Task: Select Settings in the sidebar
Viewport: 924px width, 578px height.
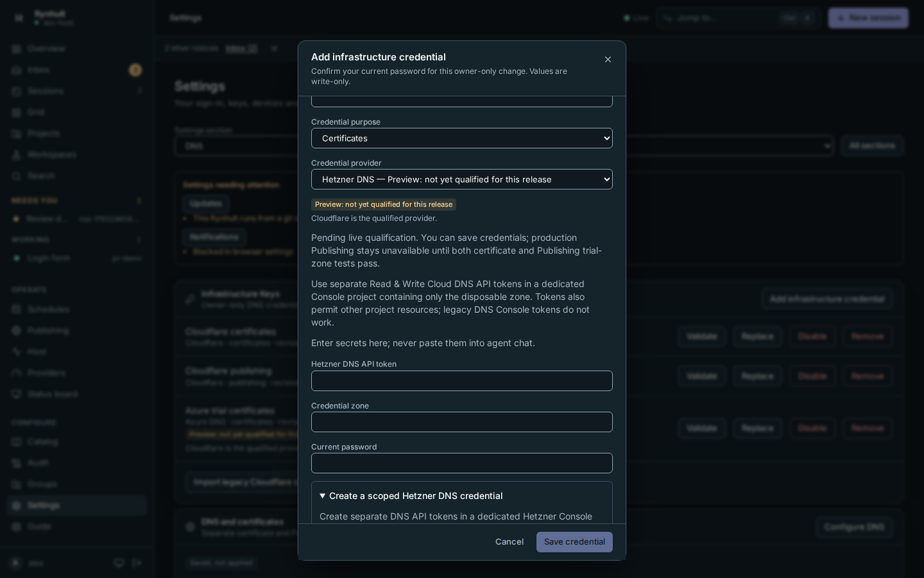Action: pos(77,505)
